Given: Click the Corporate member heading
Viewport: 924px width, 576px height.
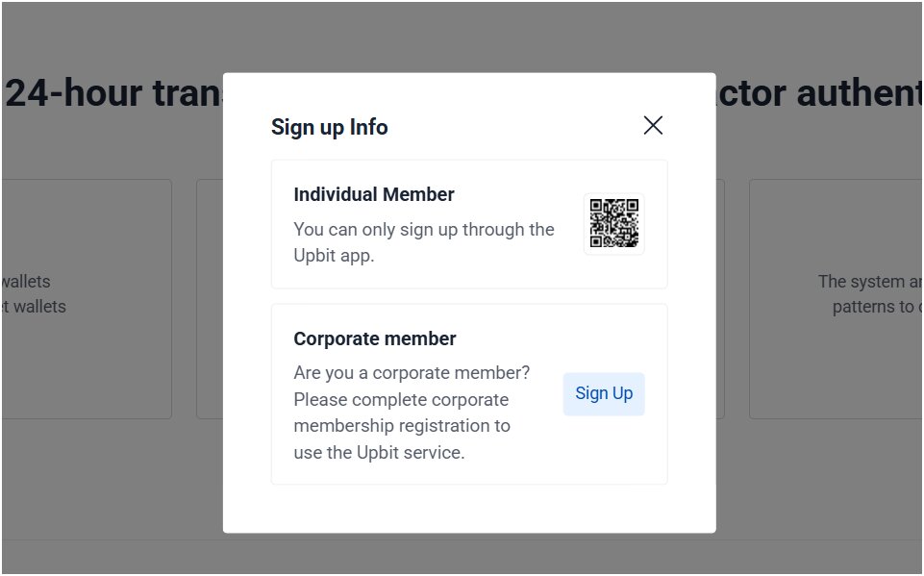Looking at the screenshot, I should 375,338.
